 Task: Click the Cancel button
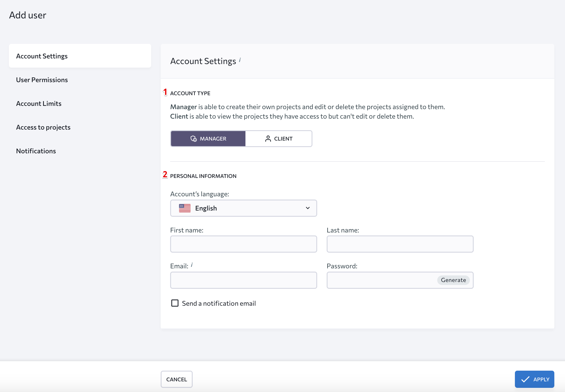(176, 379)
